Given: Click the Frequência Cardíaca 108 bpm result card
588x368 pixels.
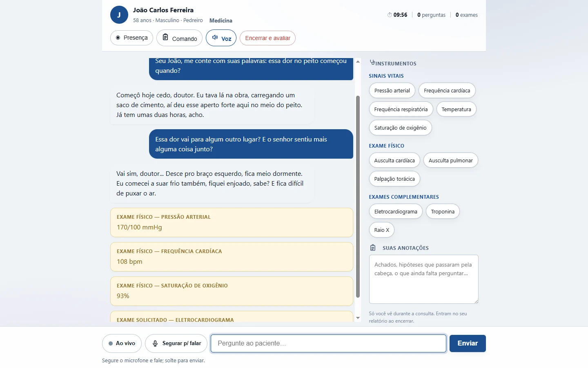Looking at the screenshot, I should [x=232, y=257].
